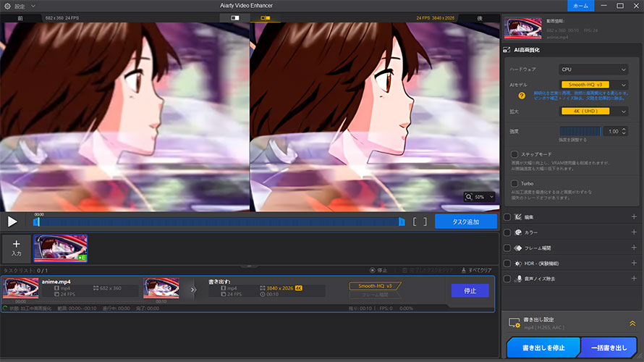Collapse export settings with double chevron
This screenshot has width=644, height=362.
click(632, 324)
